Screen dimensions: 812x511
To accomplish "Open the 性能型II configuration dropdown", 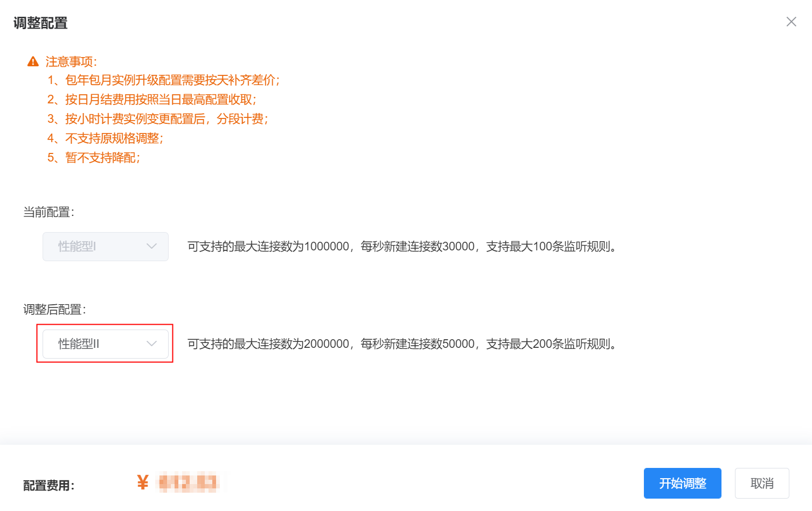I will (106, 344).
